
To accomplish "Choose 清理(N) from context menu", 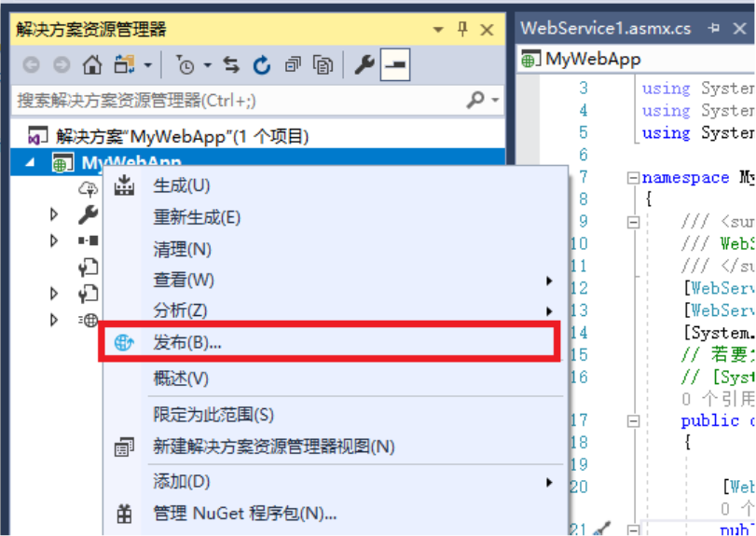I will tap(337, 250).
